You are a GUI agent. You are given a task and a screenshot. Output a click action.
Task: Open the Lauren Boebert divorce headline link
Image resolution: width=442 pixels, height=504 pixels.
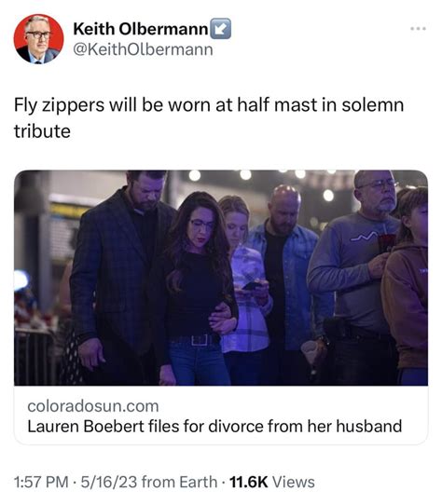[x=214, y=427]
